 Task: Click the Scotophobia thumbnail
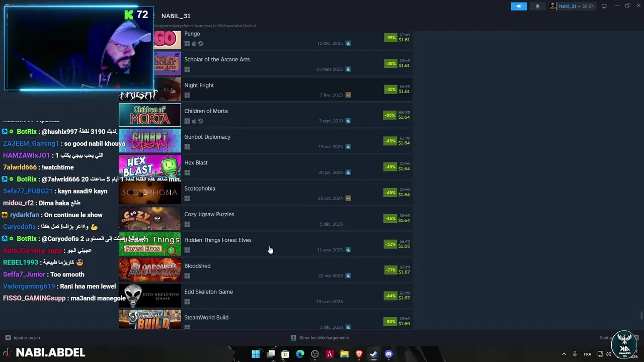150,193
